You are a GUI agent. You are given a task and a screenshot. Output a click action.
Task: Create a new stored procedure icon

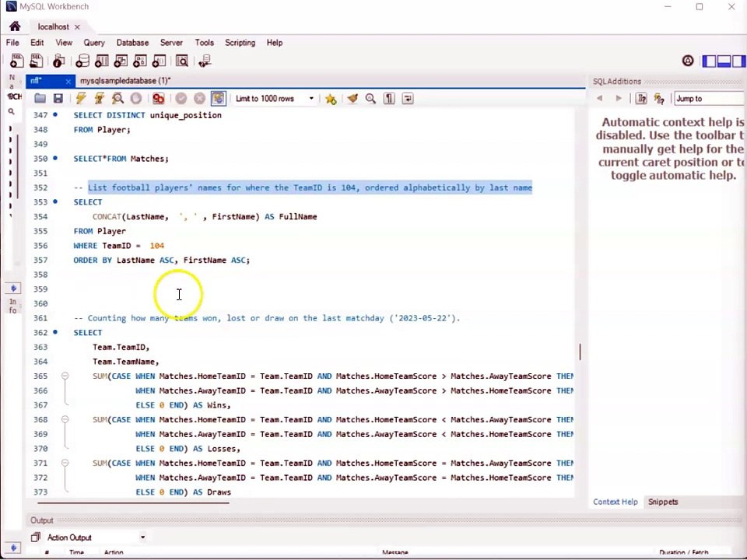point(139,61)
